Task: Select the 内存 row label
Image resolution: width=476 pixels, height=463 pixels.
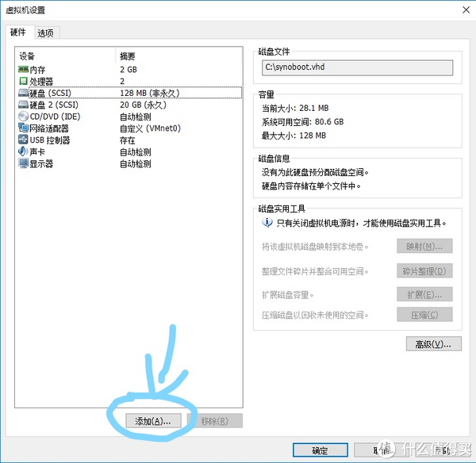Action: [37, 70]
